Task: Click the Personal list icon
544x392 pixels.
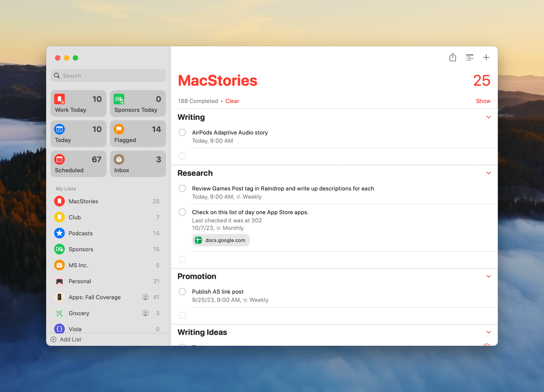Action: tap(59, 281)
